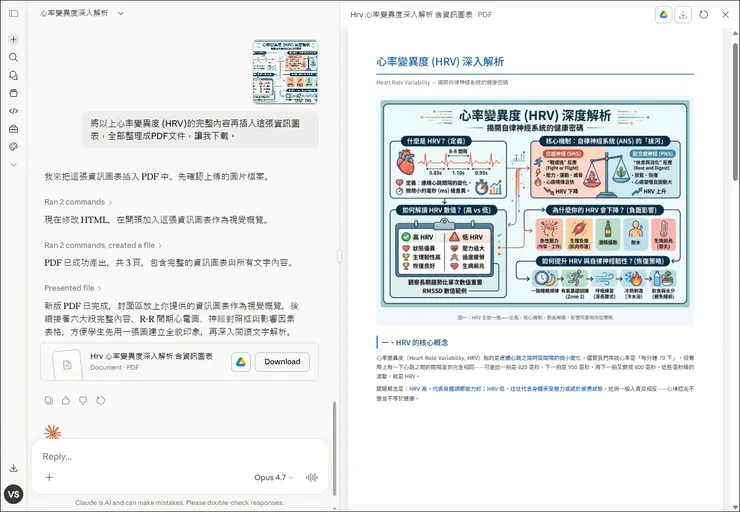Expand 'Ran 2 commands, created a file'

(x=103, y=245)
